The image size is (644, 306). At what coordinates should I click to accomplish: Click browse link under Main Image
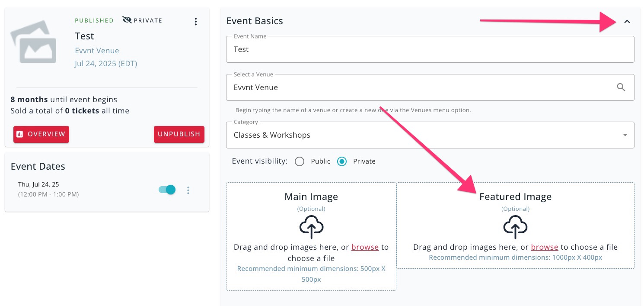(365, 247)
